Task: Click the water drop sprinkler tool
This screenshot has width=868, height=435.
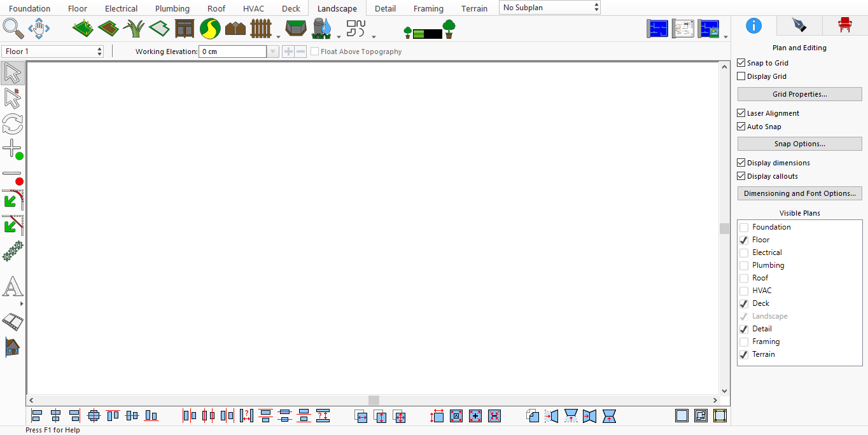Action: click(322, 29)
